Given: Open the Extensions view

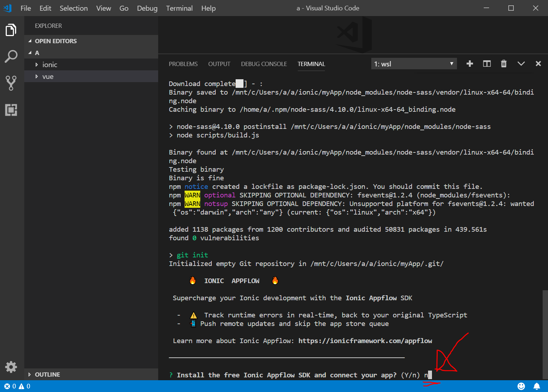Looking at the screenshot, I should point(11,110).
